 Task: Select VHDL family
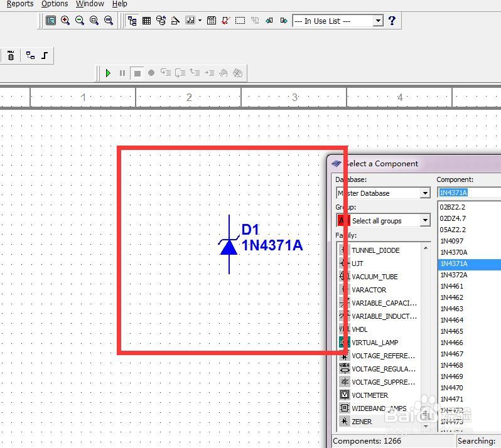point(360,329)
